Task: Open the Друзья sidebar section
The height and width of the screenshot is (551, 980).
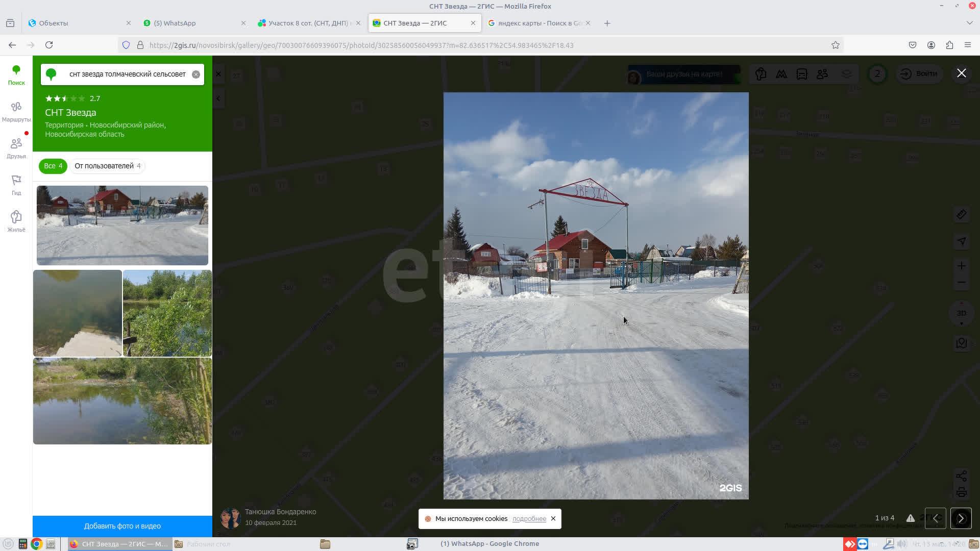Action: [x=16, y=148]
